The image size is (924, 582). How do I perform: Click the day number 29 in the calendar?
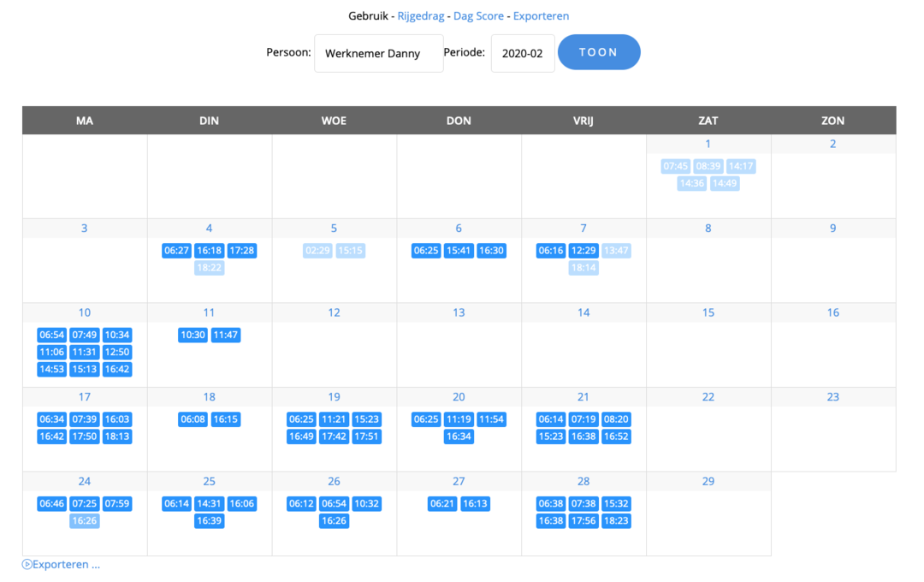708,480
